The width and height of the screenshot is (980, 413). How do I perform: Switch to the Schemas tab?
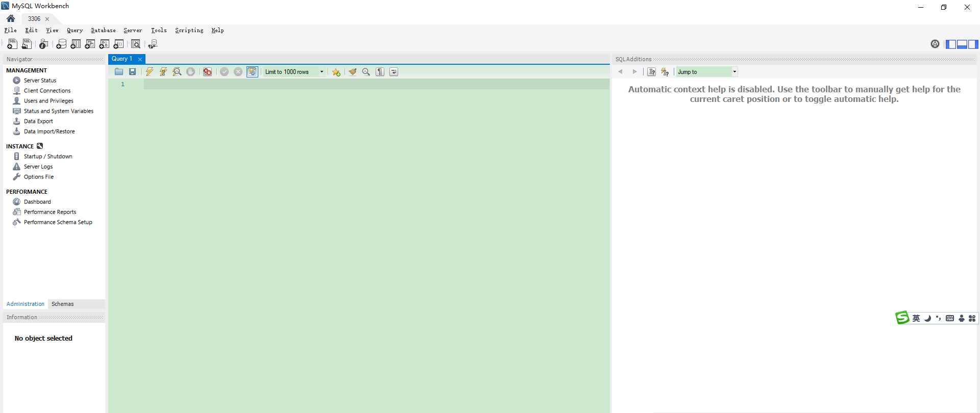(x=63, y=304)
